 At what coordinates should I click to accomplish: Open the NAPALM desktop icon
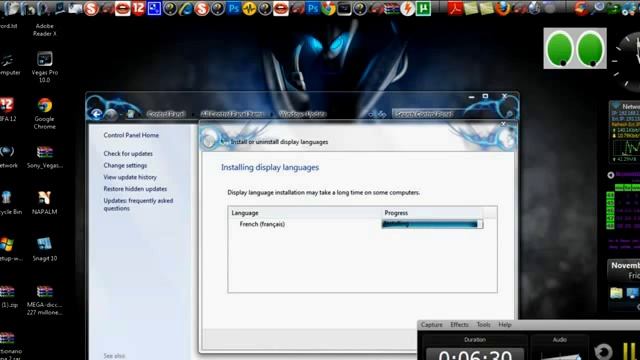pos(44,203)
